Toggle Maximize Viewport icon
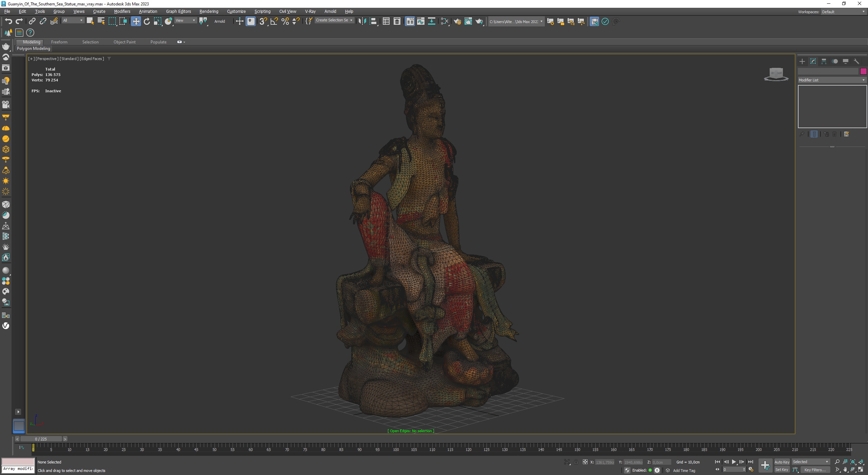The width and height of the screenshot is (868, 475). tap(861, 470)
